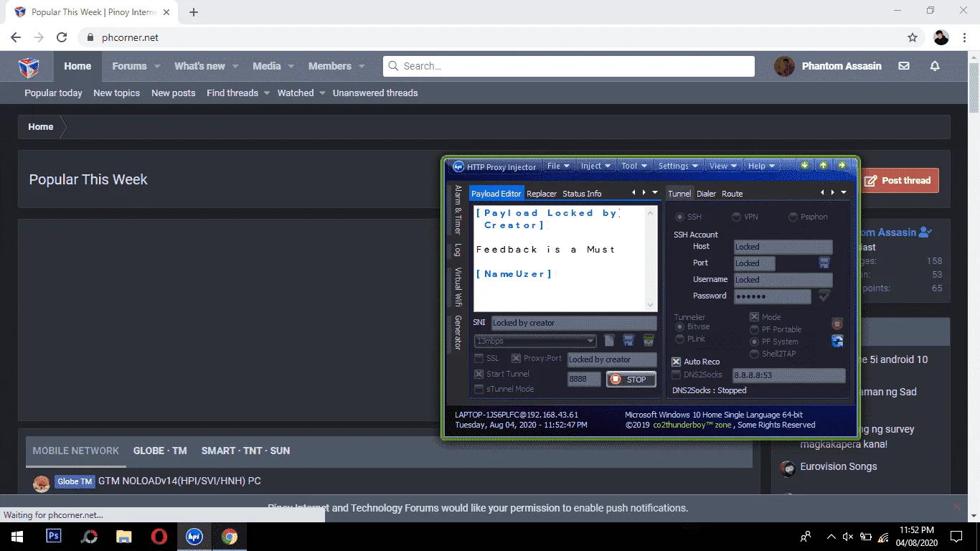Switch to the Status Info tab

pos(582,194)
